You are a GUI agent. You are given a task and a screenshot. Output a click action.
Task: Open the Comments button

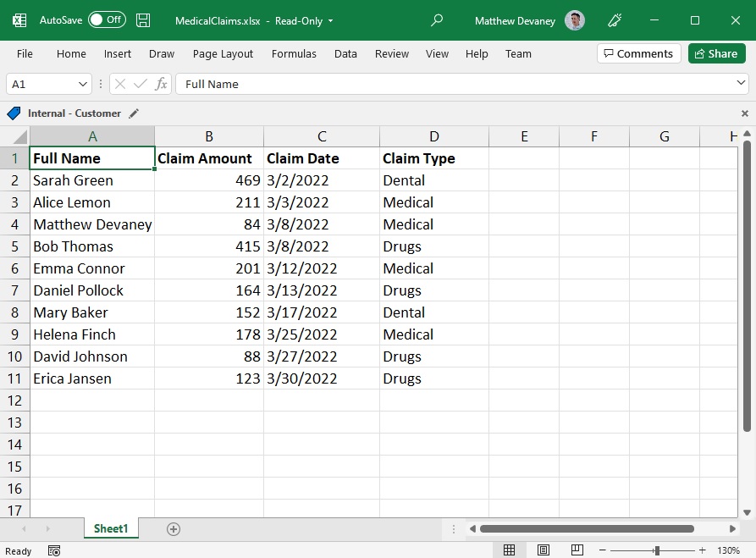tap(639, 53)
